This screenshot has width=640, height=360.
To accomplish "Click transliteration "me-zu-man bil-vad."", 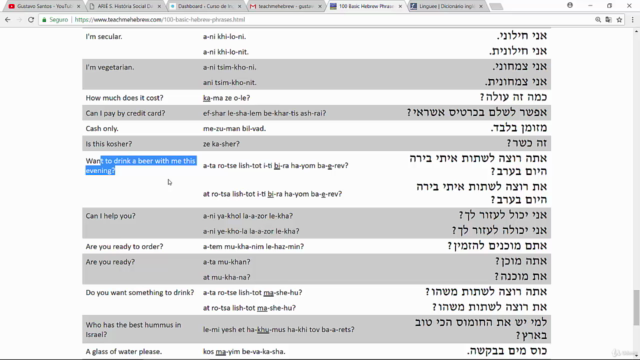I will click(x=234, y=129).
